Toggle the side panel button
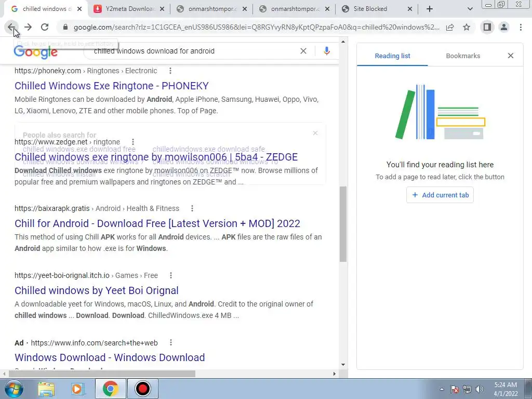532x399 pixels. 487,27
